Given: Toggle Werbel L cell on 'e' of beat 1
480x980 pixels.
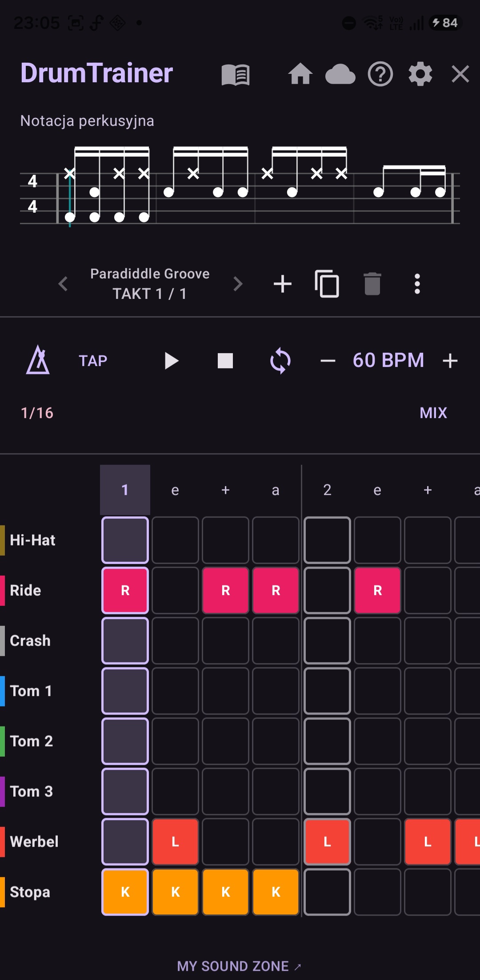Looking at the screenshot, I should click(x=176, y=842).
